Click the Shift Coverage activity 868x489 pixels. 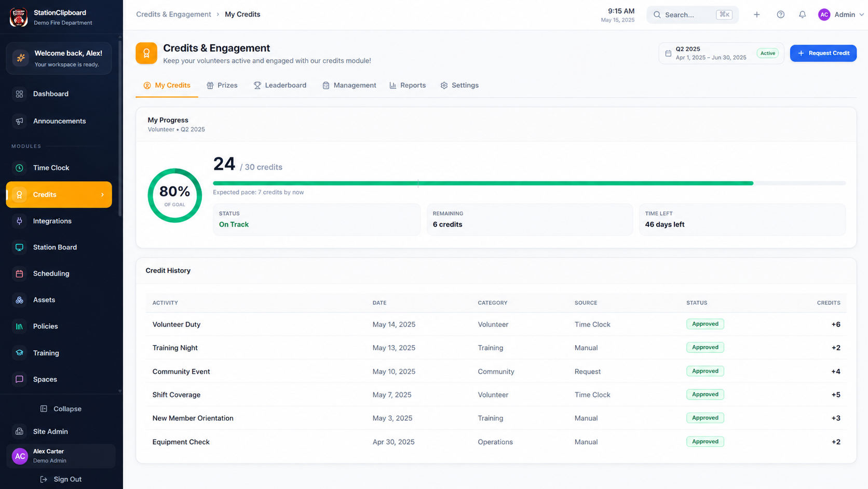tap(177, 395)
